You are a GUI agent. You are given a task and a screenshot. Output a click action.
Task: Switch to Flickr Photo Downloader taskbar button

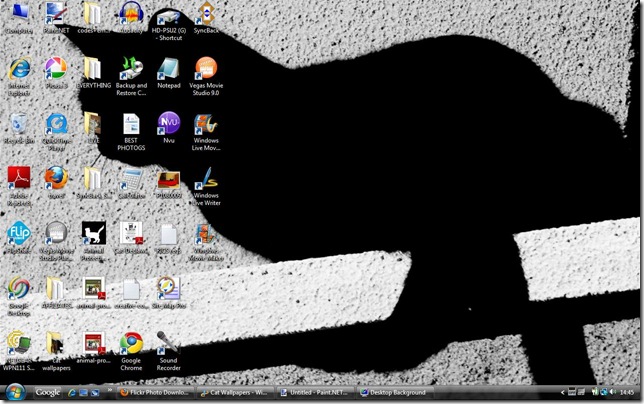pyautogui.click(x=155, y=393)
